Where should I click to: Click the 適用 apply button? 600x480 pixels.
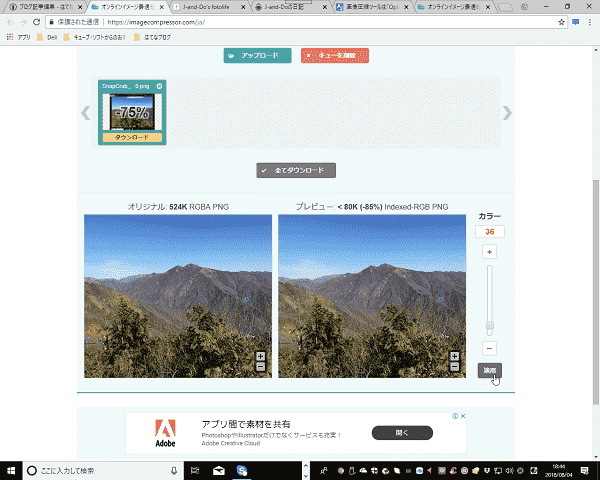tap(489, 370)
